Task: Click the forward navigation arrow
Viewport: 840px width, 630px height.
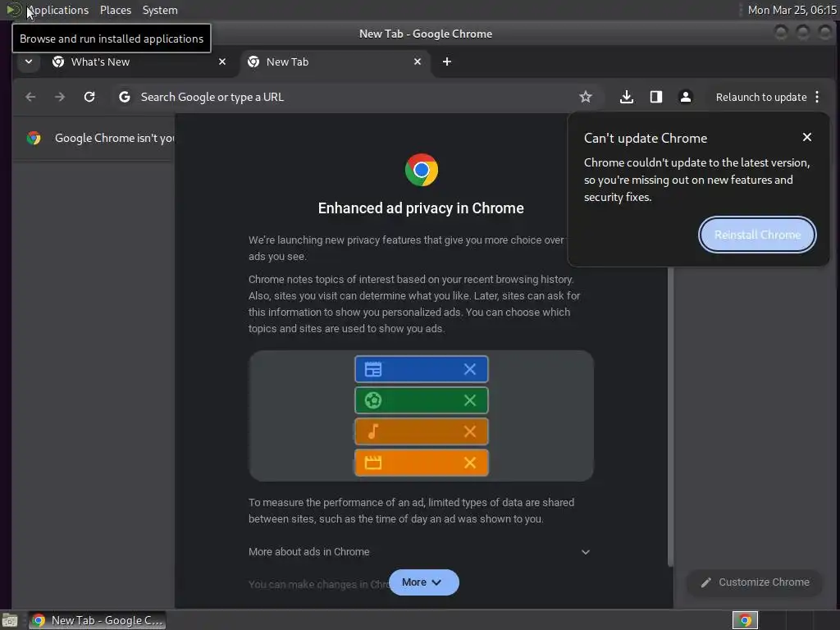Action: (60, 97)
